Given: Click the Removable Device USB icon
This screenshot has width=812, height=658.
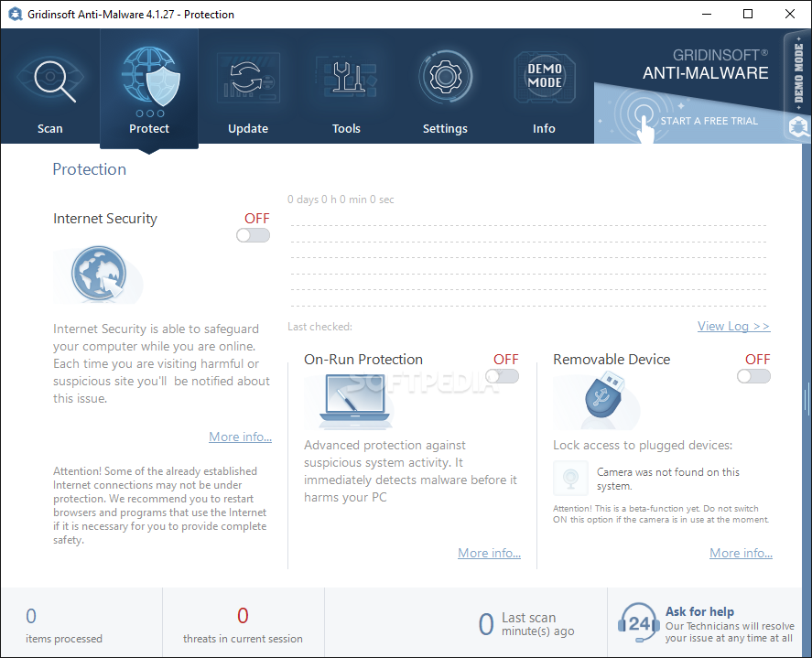Looking at the screenshot, I should pos(603,396).
